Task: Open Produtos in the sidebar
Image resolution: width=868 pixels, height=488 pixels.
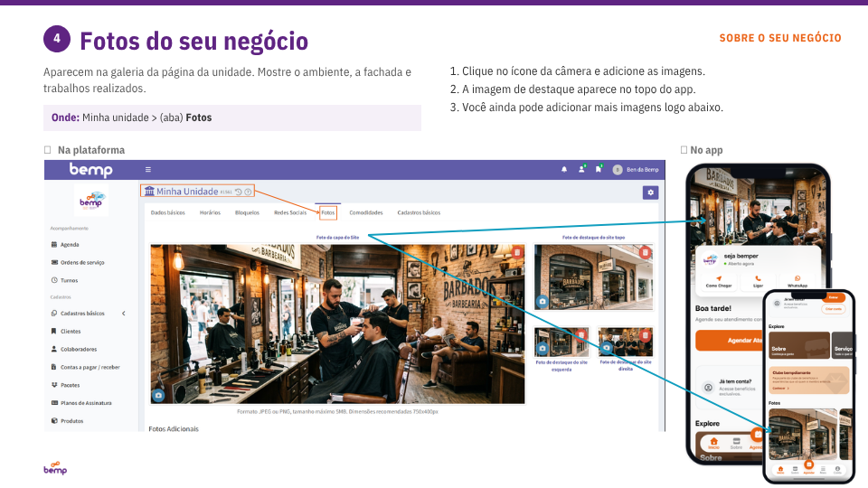Action: point(72,421)
